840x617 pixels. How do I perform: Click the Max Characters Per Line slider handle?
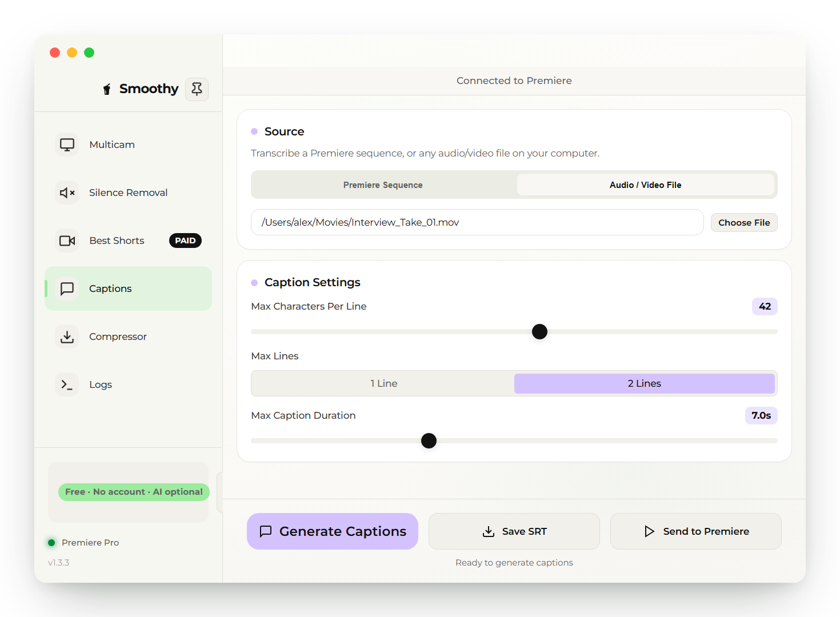click(x=539, y=331)
